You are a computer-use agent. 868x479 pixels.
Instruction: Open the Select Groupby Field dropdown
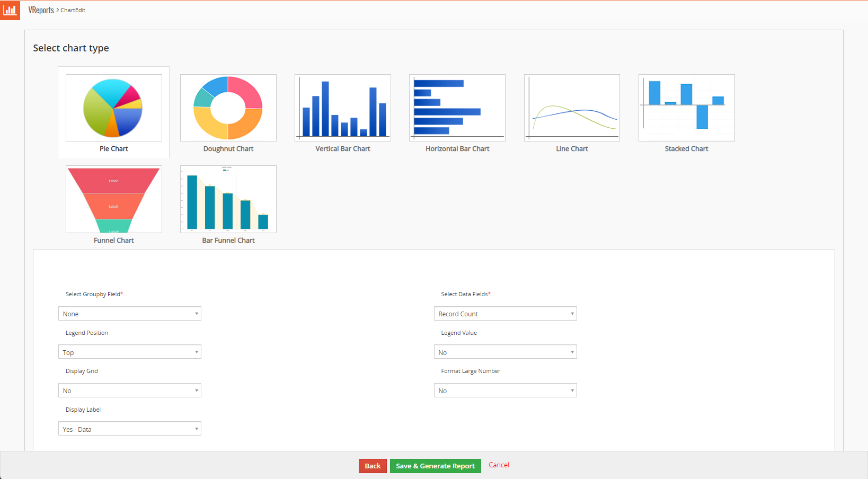coord(130,314)
